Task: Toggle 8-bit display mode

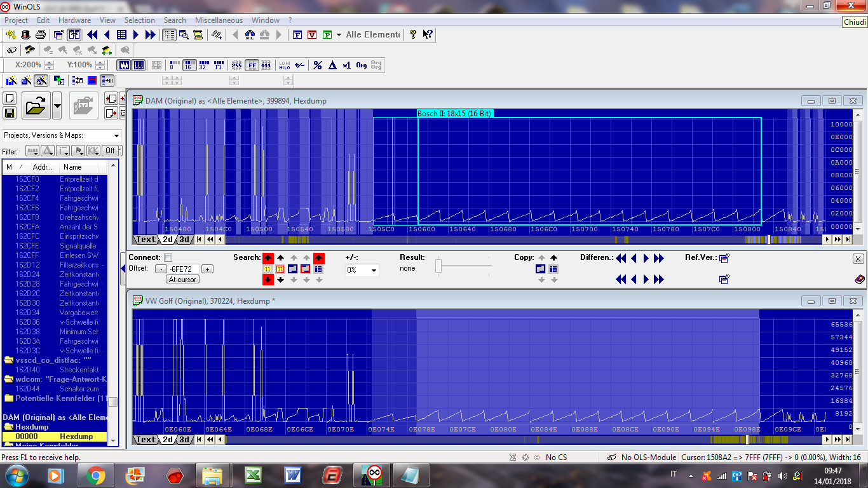Action: (174, 65)
